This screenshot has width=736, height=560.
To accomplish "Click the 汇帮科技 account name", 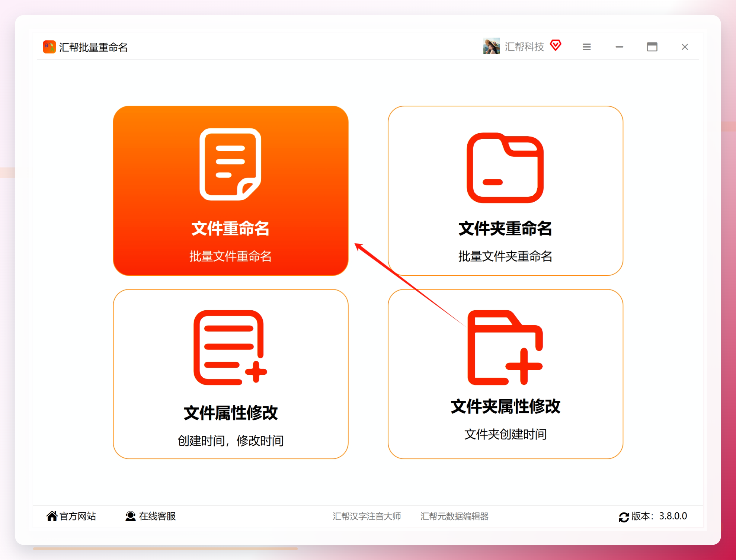I will pos(524,47).
